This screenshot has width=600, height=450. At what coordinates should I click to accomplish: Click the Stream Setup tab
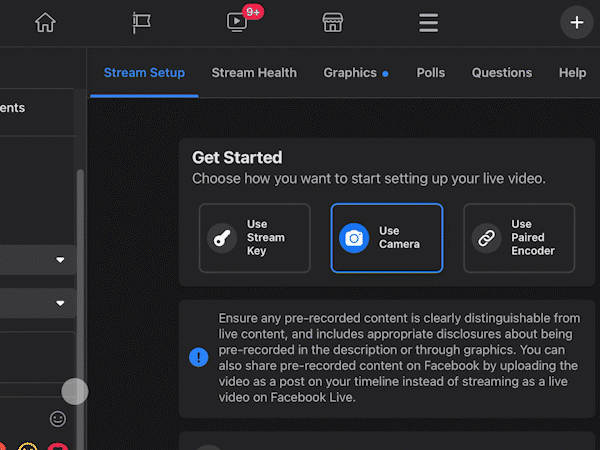pyautogui.click(x=144, y=73)
